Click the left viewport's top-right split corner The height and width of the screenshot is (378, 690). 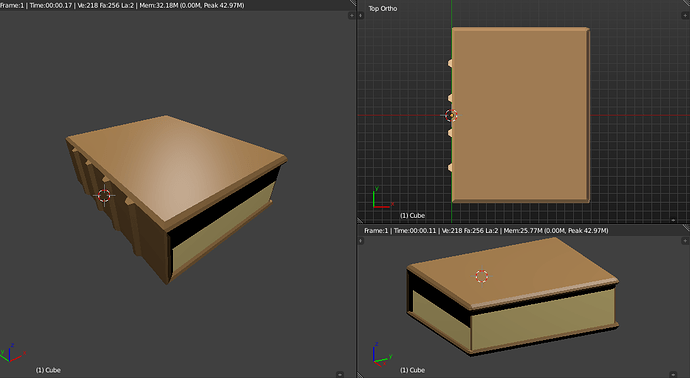(352, 3)
